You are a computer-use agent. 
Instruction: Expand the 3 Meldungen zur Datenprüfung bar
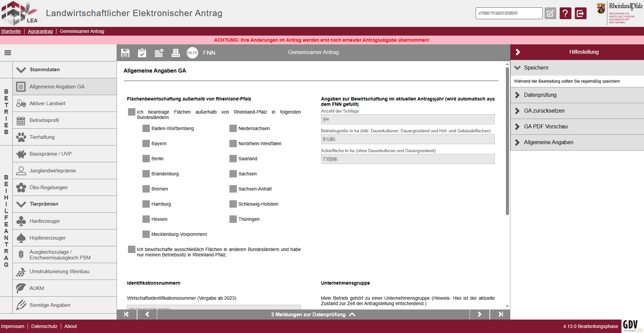click(x=313, y=315)
